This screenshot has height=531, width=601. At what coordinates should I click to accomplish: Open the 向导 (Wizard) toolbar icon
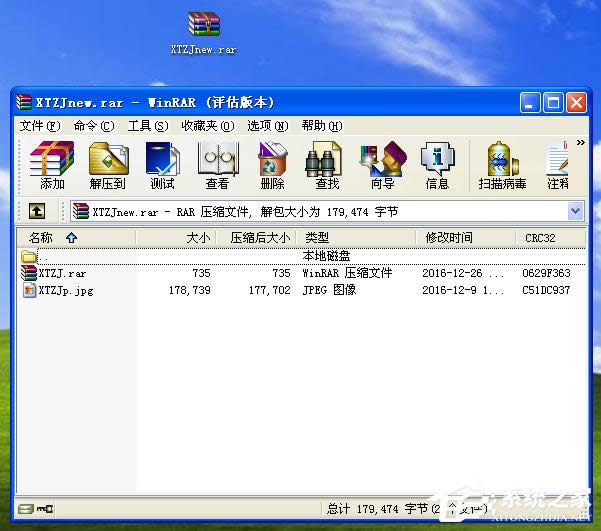point(382,165)
